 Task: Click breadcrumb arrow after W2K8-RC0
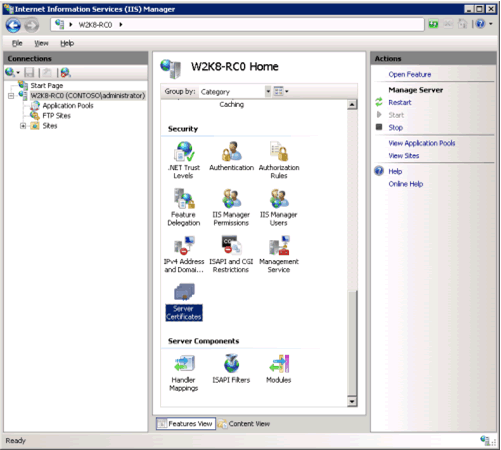(121, 24)
